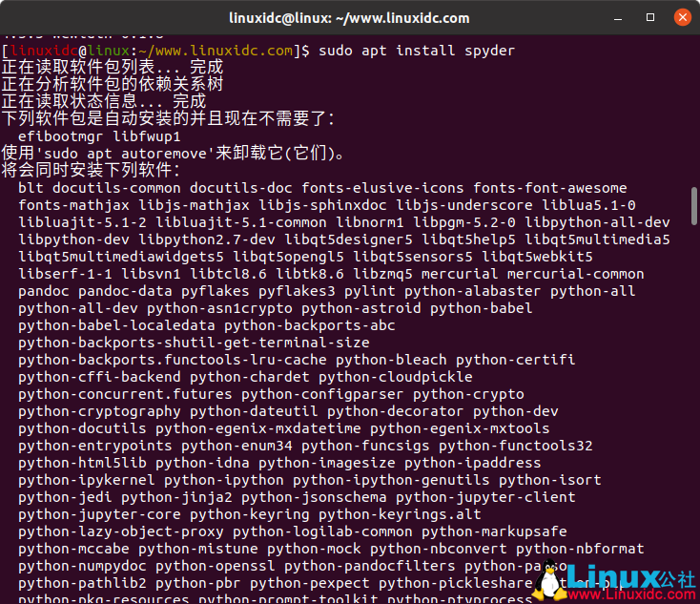Close the terminal with the orange X
700x604 pixels.
[683, 17]
